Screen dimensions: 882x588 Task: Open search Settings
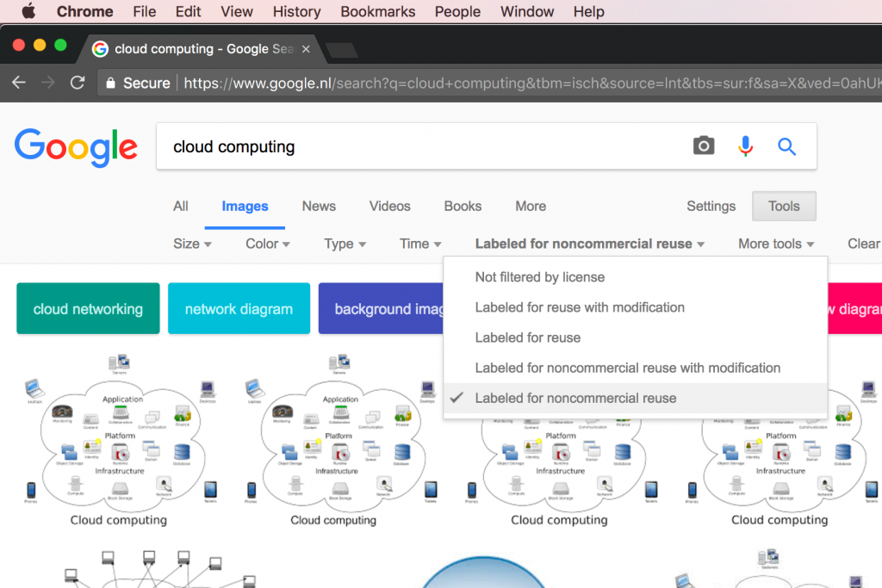[711, 207]
